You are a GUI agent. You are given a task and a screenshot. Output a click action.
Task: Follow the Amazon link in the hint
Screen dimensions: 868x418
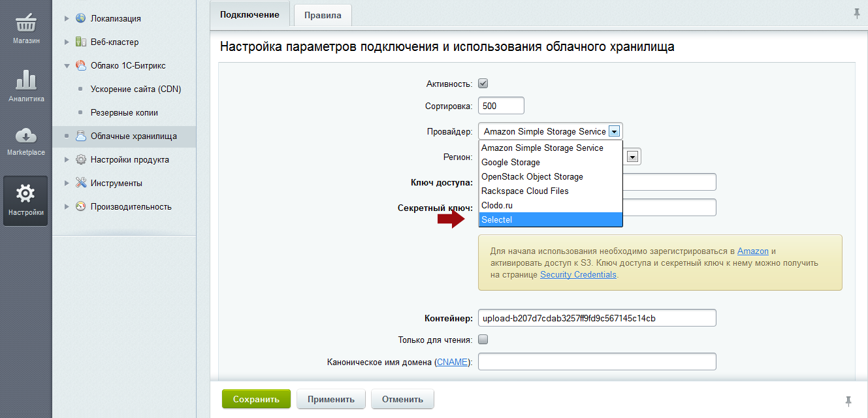753,251
